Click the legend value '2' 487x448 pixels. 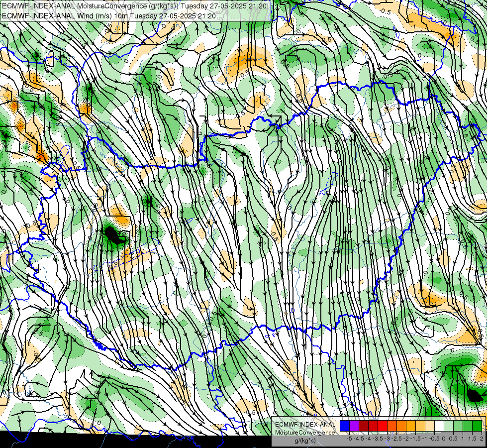pyautogui.click(x=482, y=439)
